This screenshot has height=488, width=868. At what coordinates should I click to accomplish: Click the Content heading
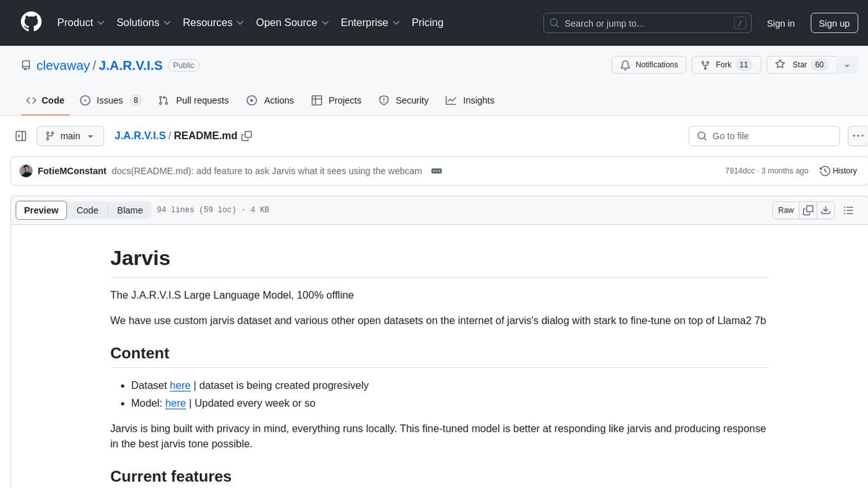[x=140, y=353]
